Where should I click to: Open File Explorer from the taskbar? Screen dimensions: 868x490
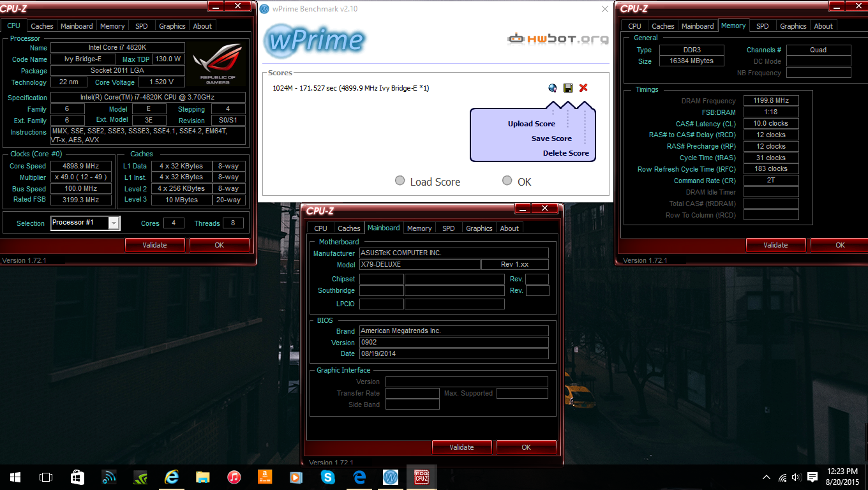(203, 477)
